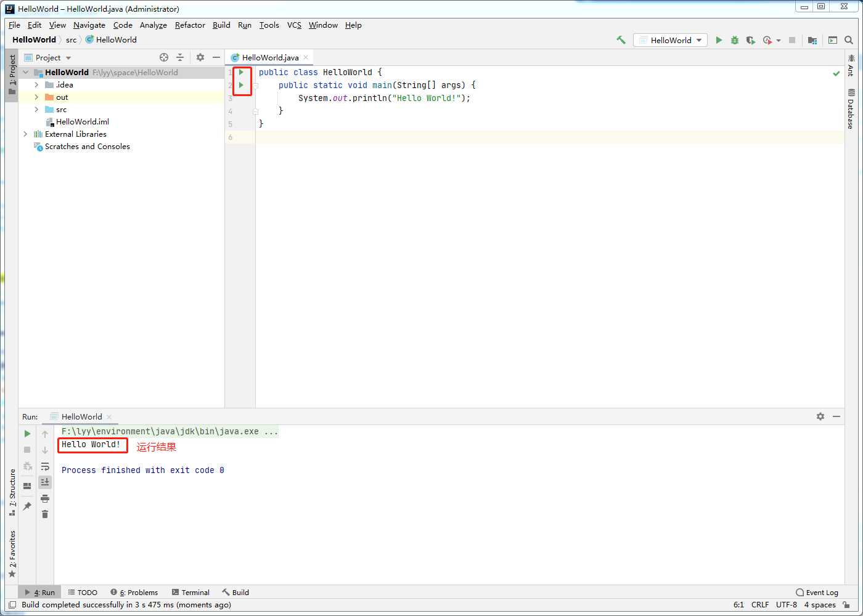Open the TODO tool window

click(x=83, y=592)
